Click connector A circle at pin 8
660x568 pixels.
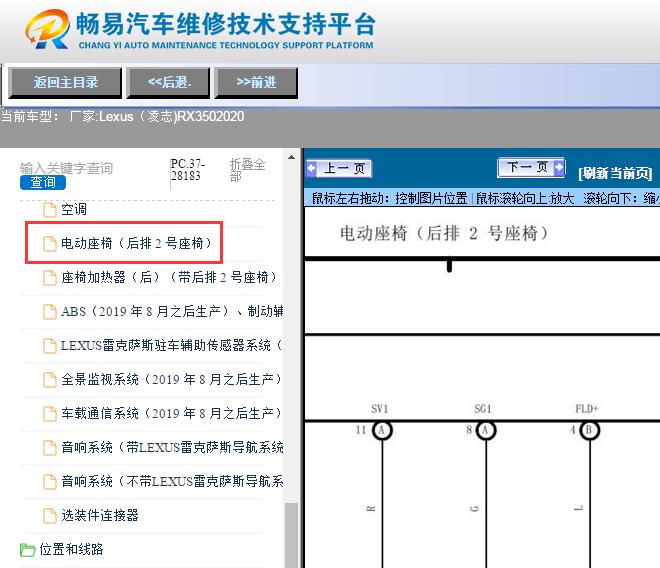click(x=486, y=430)
